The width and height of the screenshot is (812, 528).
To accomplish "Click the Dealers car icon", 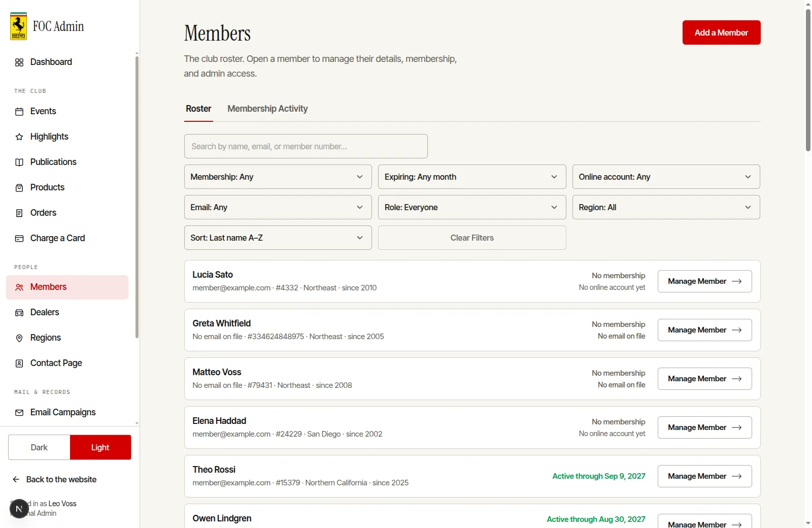I will 19,313.
